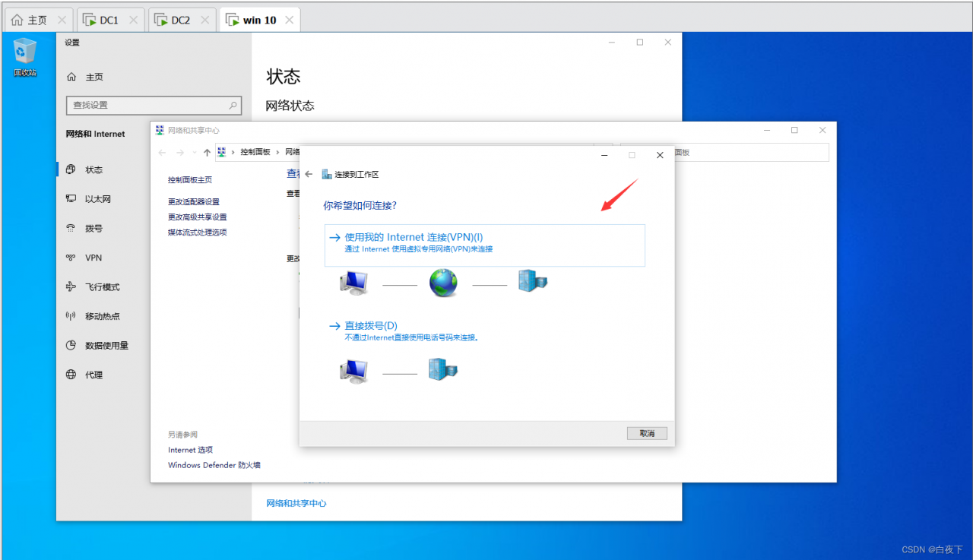Click the 连接到工作区 wizard title icon
973x560 pixels.
click(x=327, y=174)
